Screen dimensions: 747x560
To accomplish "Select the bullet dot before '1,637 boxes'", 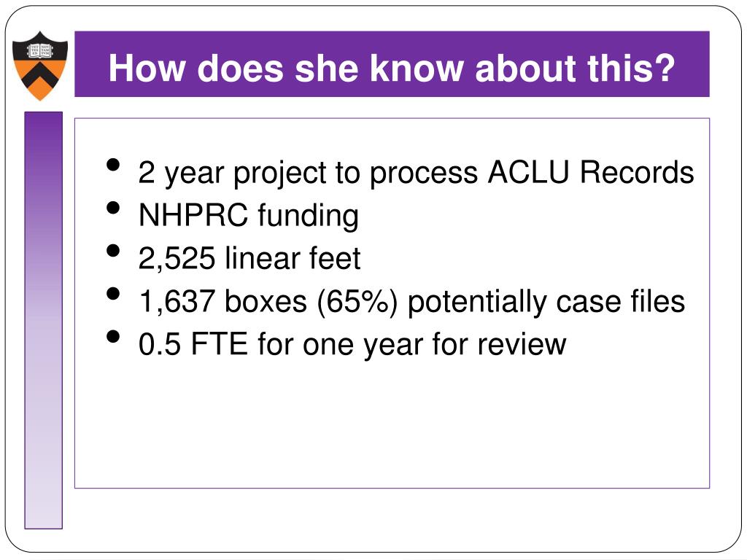I will click(113, 293).
